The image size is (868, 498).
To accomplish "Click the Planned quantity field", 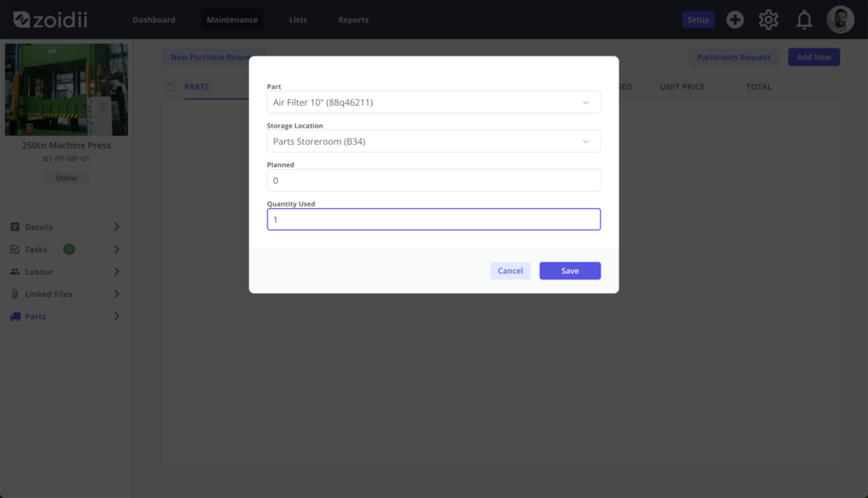I will coord(433,180).
